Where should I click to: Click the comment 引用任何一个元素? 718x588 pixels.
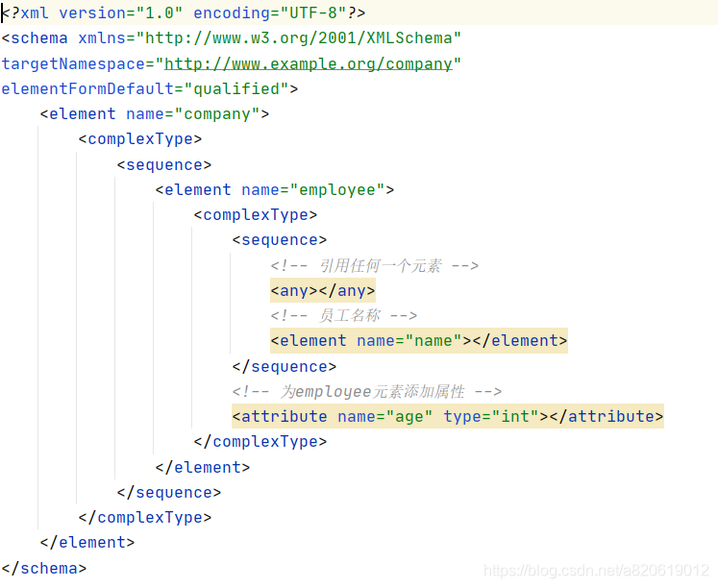[375, 265]
